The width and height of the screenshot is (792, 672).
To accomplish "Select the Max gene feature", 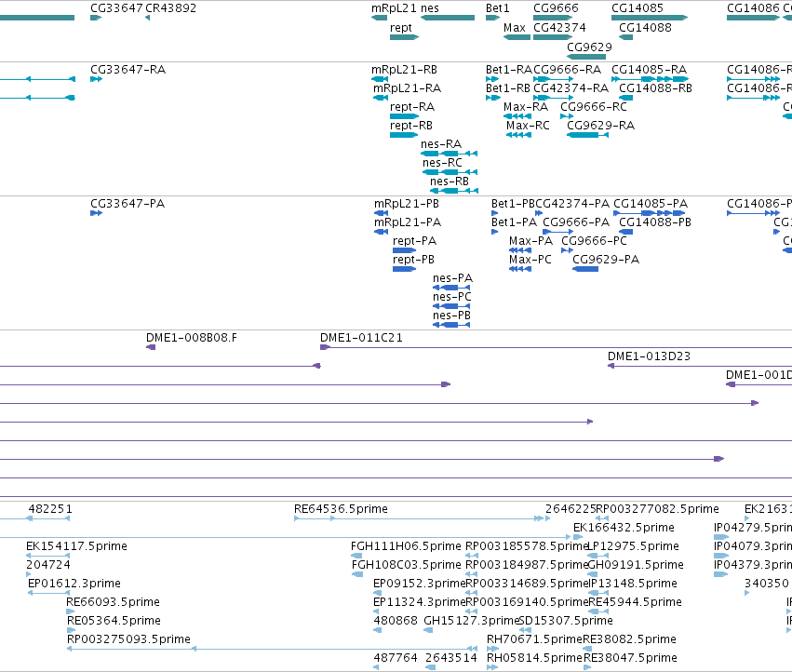I will (517, 37).
